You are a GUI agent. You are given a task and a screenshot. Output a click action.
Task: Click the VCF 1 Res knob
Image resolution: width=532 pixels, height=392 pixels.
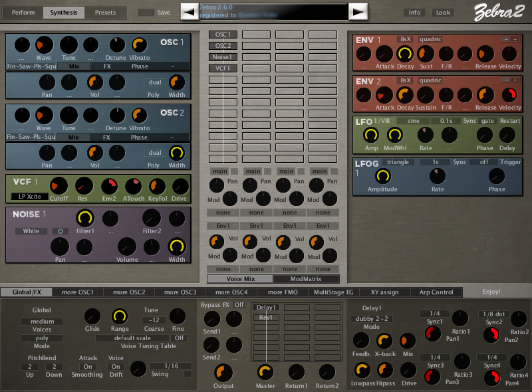click(x=84, y=186)
